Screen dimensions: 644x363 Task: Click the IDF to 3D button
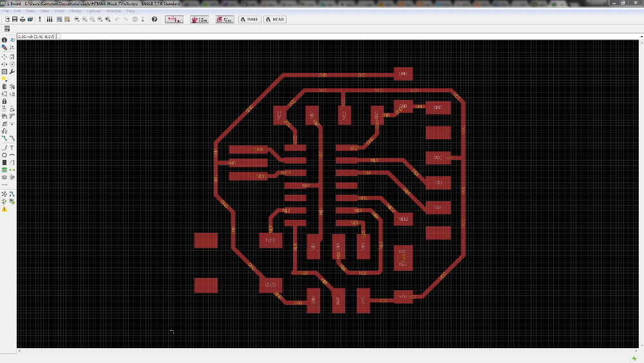[225, 19]
